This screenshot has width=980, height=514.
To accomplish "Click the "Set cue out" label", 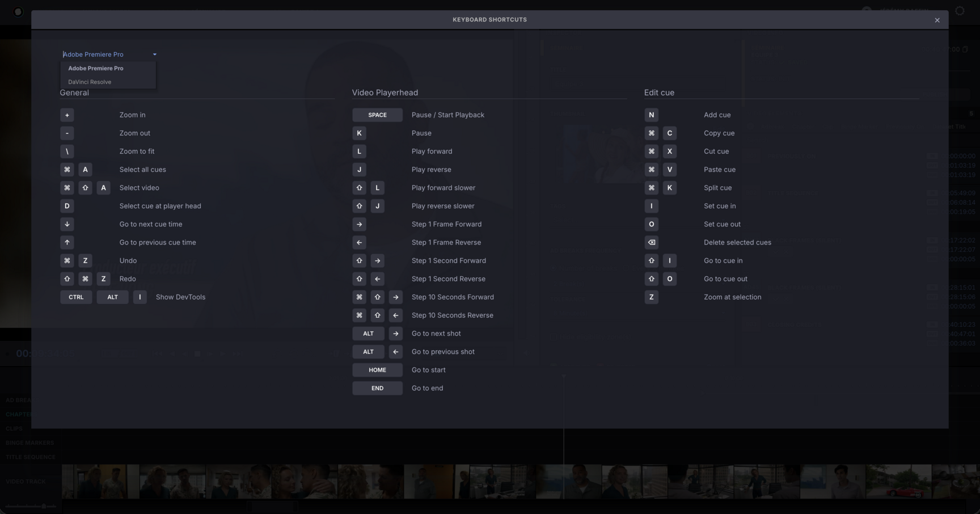I will pyautogui.click(x=722, y=224).
